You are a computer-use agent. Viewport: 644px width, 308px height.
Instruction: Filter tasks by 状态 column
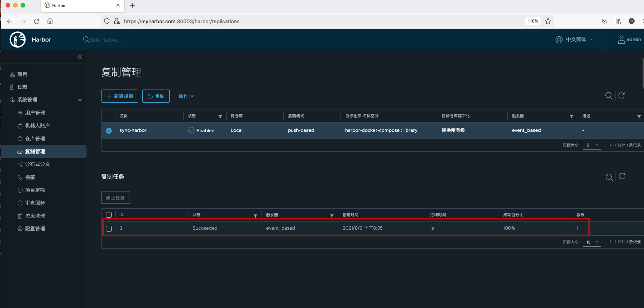256,216
